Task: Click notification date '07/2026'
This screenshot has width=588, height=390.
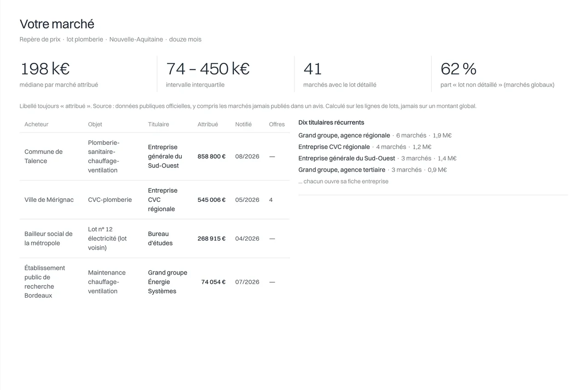Action: click(x=247, y=281)
